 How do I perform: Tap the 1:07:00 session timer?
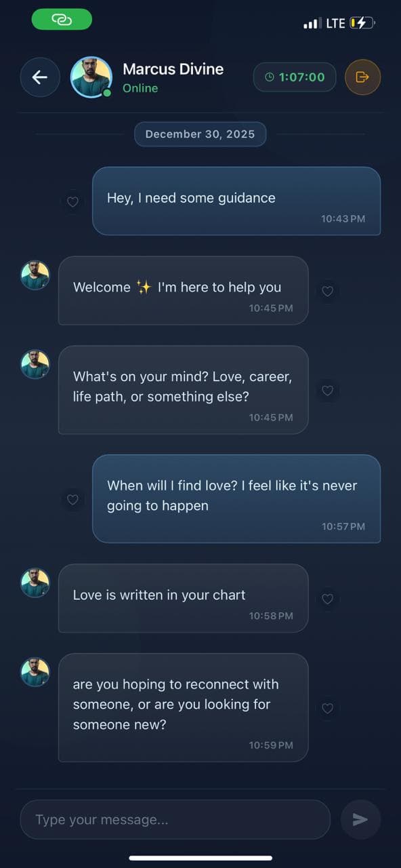pyautogui.click(x=295, y=77)
